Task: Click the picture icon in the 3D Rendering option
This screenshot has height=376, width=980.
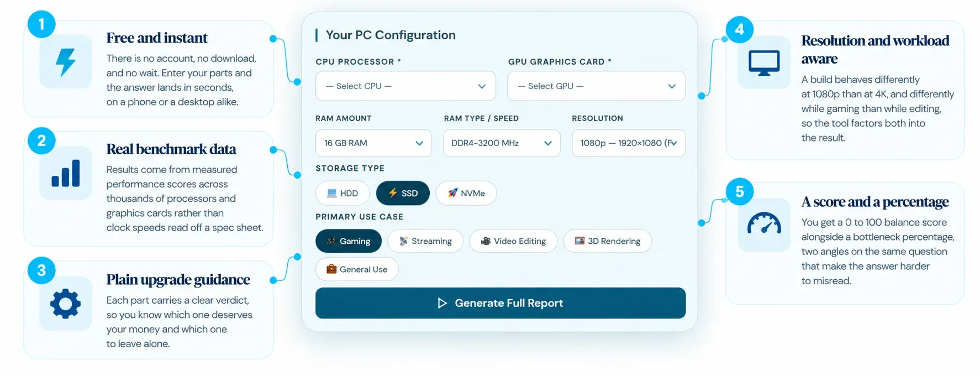Action: tap(579, 241)
